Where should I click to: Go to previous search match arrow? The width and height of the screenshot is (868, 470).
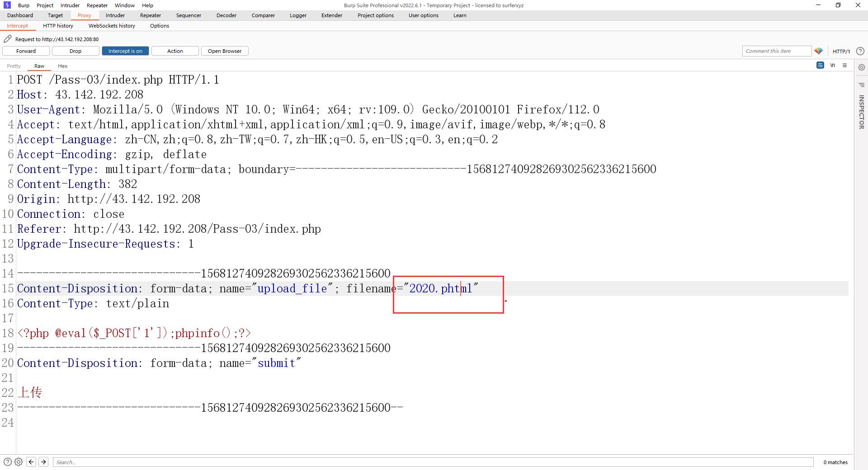click(31, 462)
